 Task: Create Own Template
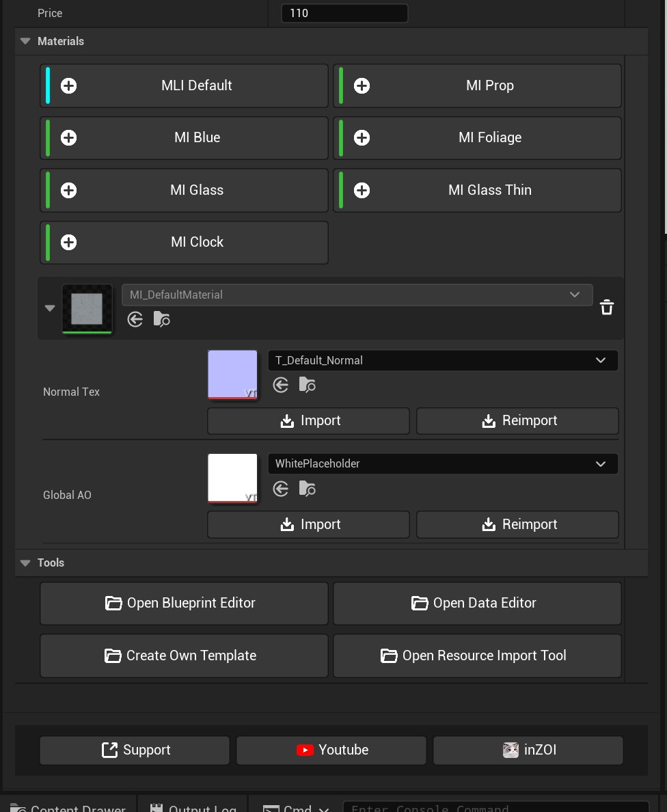tap(184, 656)
